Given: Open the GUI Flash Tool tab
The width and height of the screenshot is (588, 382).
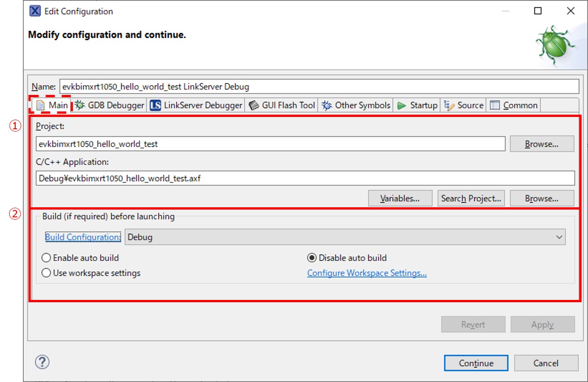Looking at the screenshot, I should pyautogui.click(x=282, y=105).
